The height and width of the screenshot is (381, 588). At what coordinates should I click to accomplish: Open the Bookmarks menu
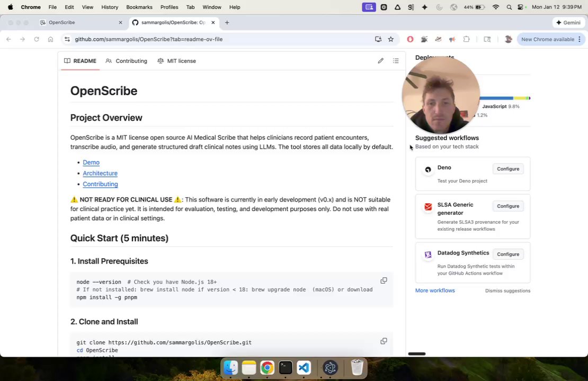click(139, 7)
